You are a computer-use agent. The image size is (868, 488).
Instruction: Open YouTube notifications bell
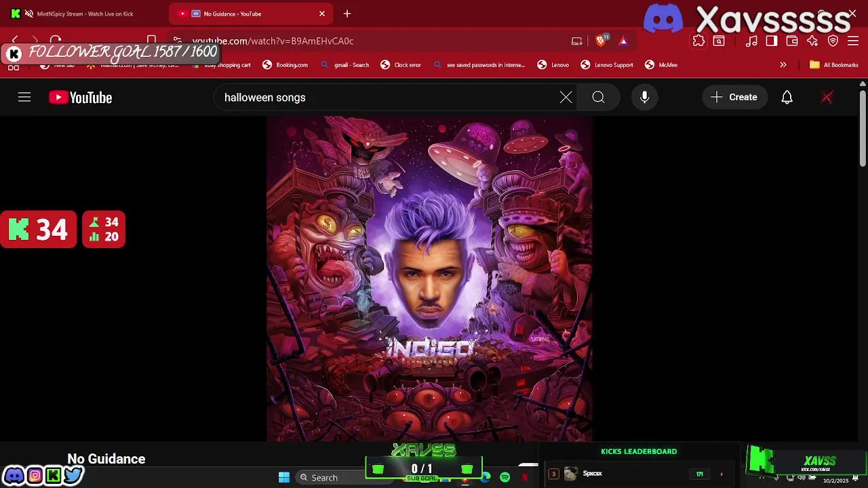787,98
